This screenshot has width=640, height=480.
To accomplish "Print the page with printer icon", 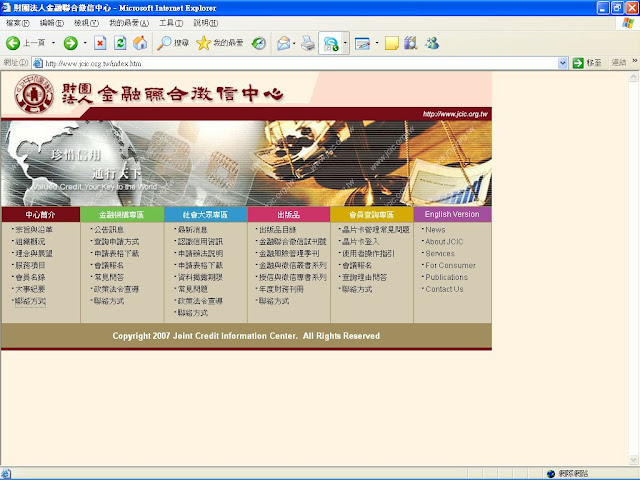I will tap(308, 43).
